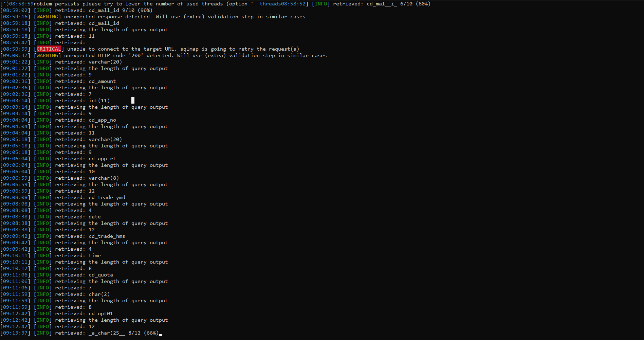
Task: Click the retrieved value 'time'
Action: click(95, 255)
